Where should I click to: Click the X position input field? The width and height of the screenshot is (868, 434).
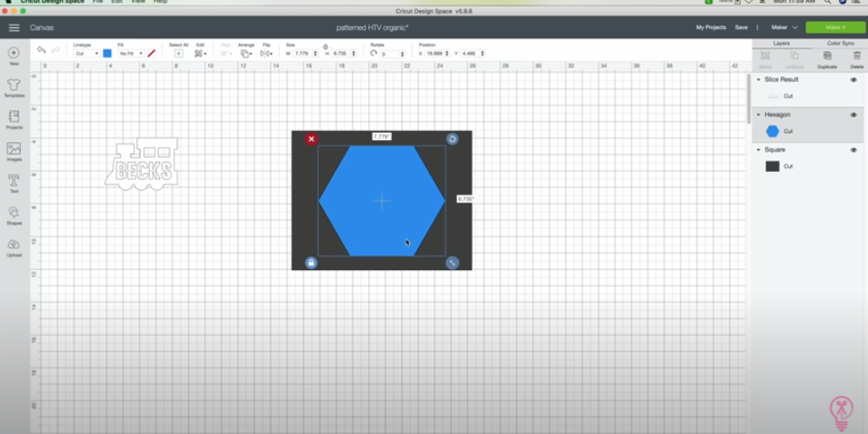(x=434, y=54)
